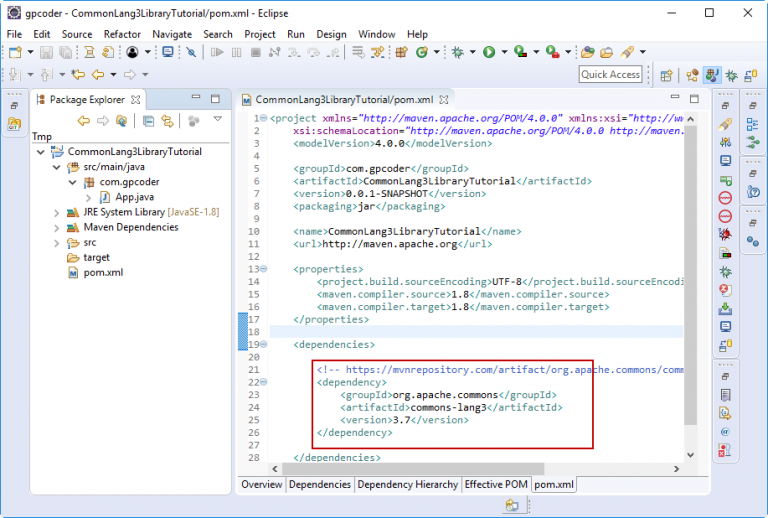Switch to the Overview editor tab

click(262, 484)
